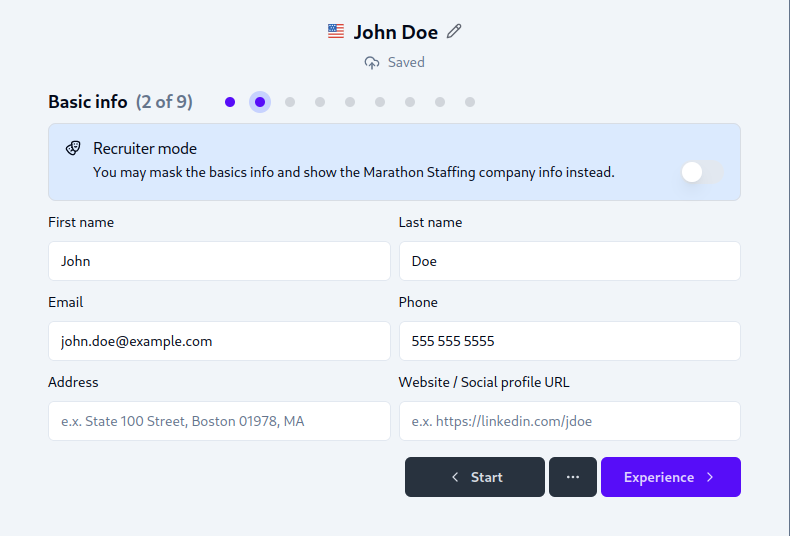790x536 pixels.
Task: Click the First name field containing John
Action: click(219, 261)
